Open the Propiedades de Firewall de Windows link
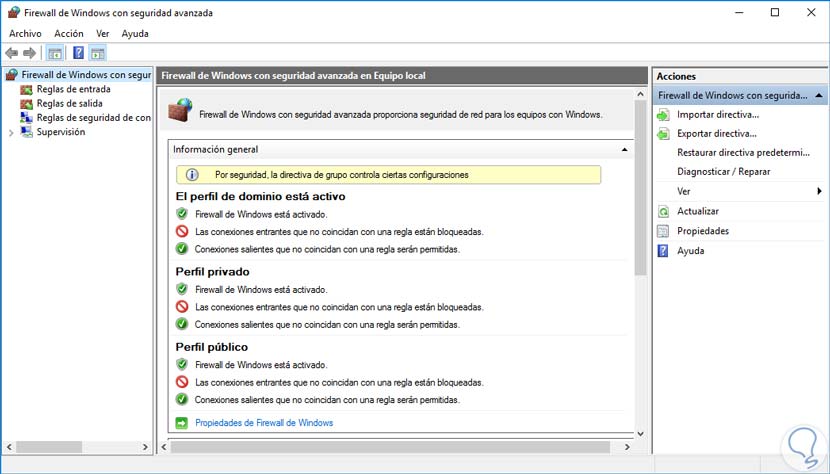 coord(264,423)
